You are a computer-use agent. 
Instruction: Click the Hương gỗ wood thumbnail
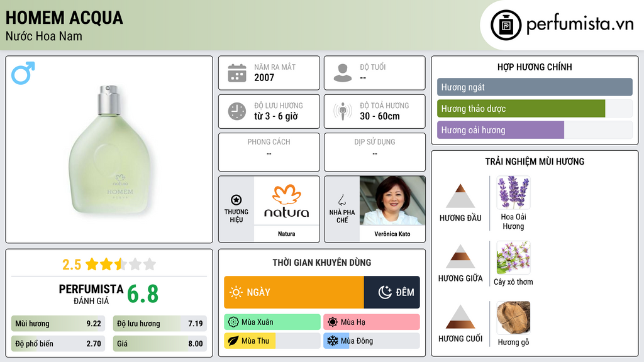point(513,317)
